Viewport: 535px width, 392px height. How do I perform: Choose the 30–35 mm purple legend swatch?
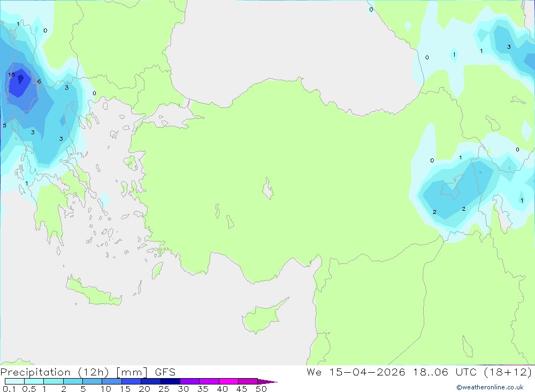tap(189, 381)
